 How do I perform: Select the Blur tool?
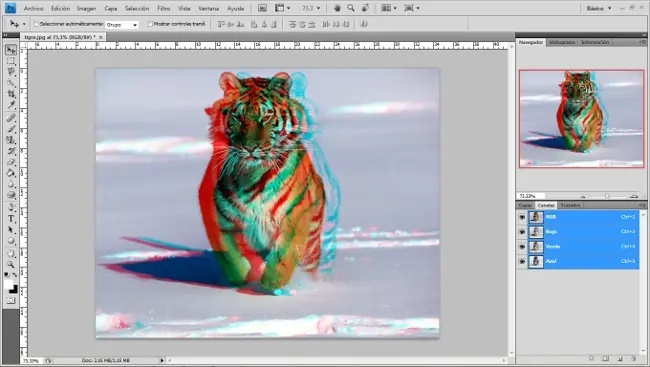[11, 184]
